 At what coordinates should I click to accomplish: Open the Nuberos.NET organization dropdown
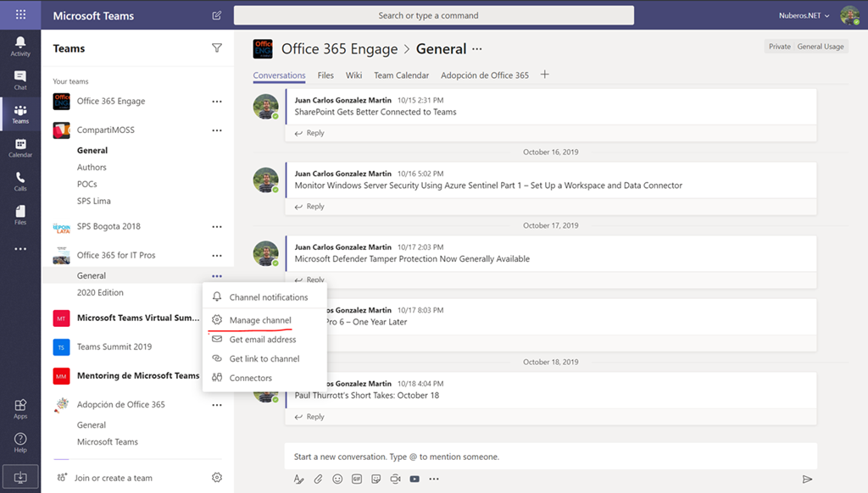804,15
